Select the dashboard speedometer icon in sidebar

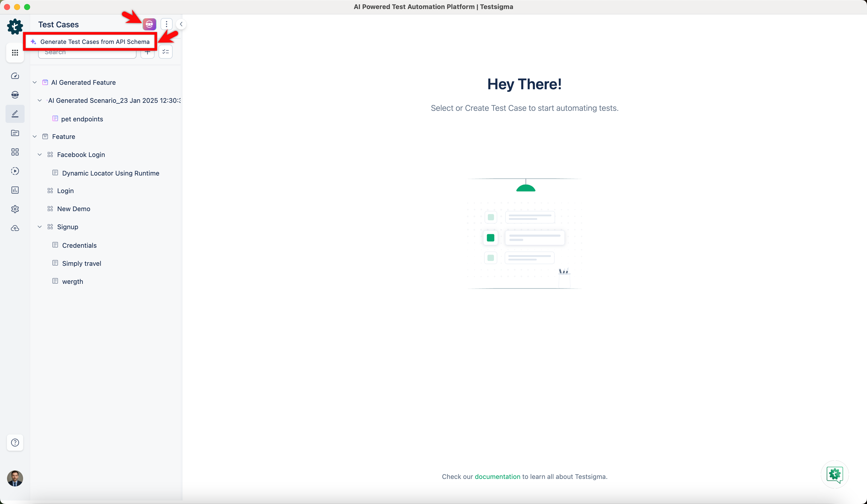coord(15,76)
